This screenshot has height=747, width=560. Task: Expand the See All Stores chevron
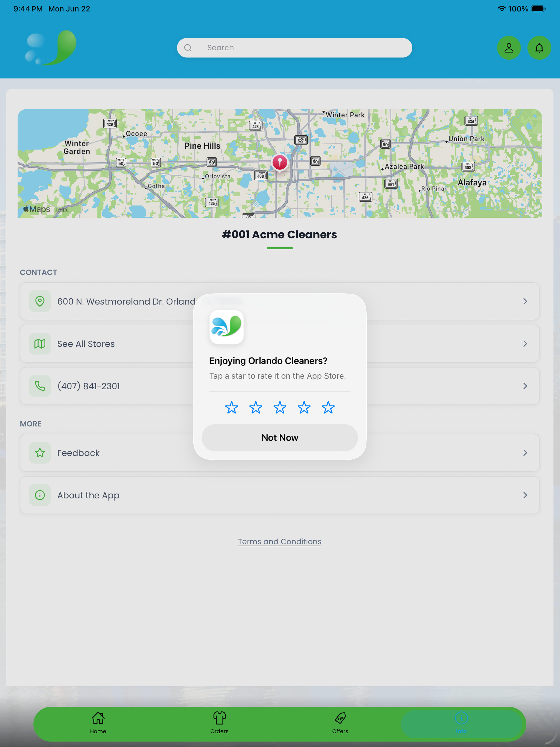click(x=525, y=344)
